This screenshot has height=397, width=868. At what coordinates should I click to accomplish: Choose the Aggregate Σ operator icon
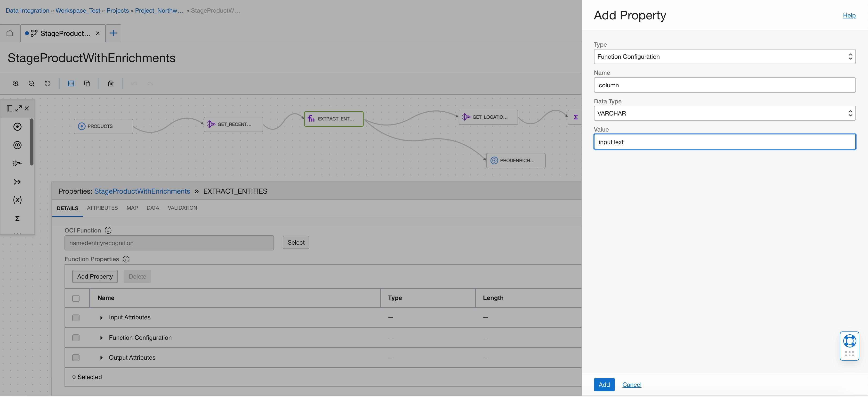pyautogui.click(x=17, y=218)
